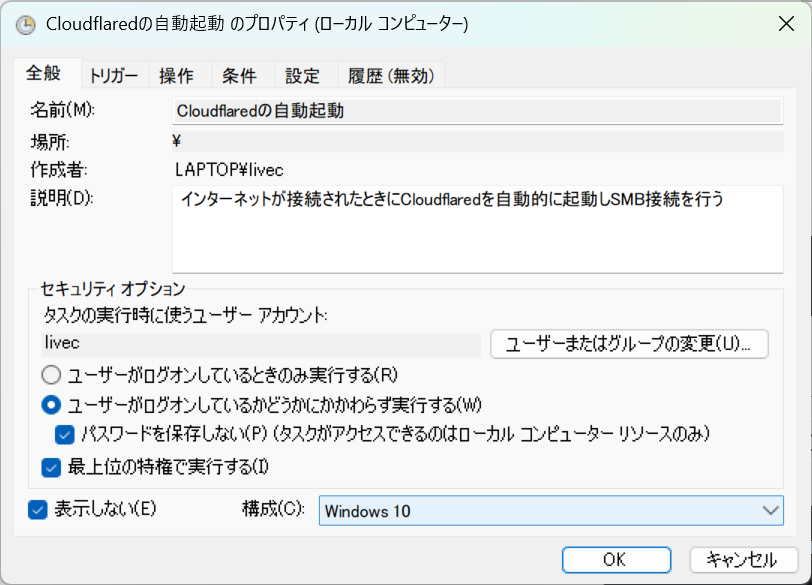Click ユーザーまたはグループの変更 button
Viewport: 812px width, 585px height.
629,344
